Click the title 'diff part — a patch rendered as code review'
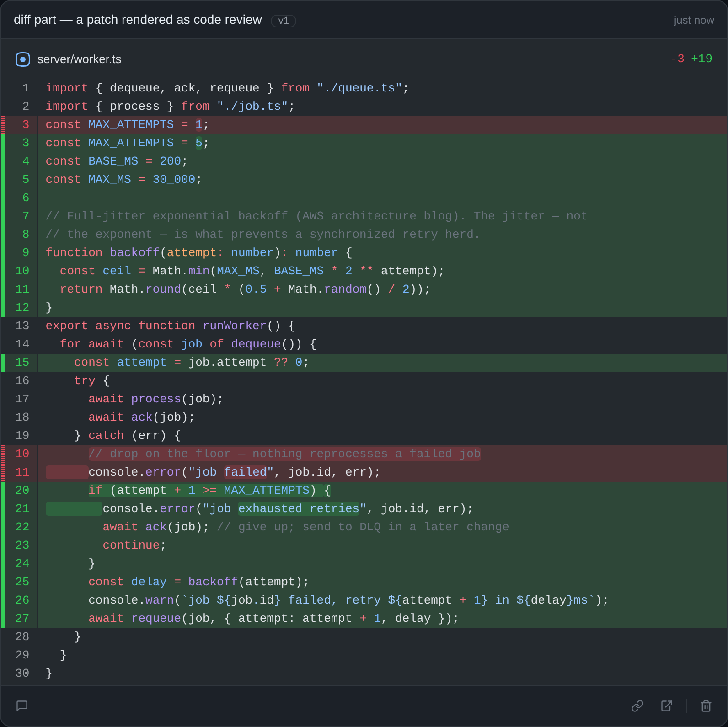This screenshot has width=728, height=727. pyautogui.click(x=138, y=20)
